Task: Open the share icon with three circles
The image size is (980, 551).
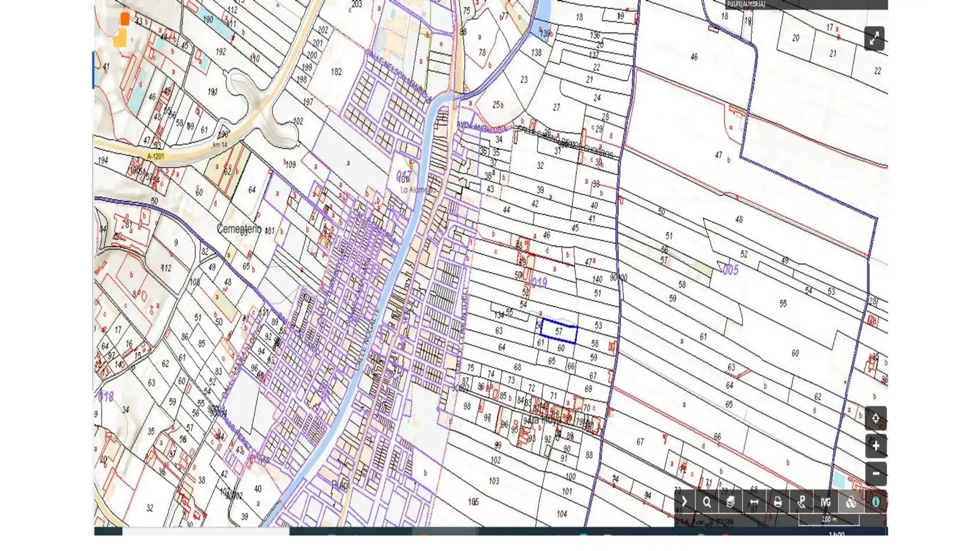Action: coord(850,503)
